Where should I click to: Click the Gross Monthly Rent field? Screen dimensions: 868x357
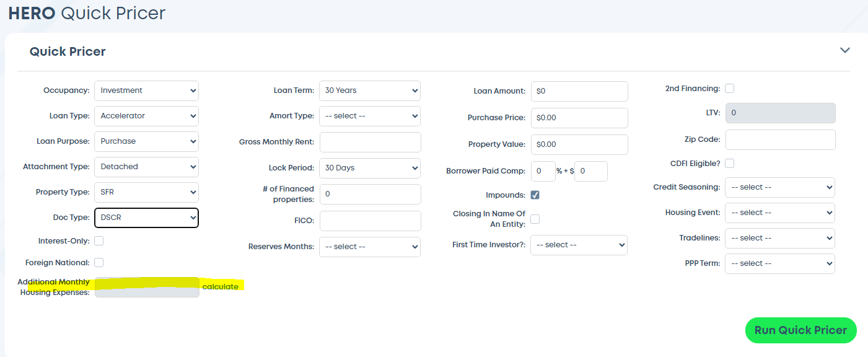(x=370, y=142)
